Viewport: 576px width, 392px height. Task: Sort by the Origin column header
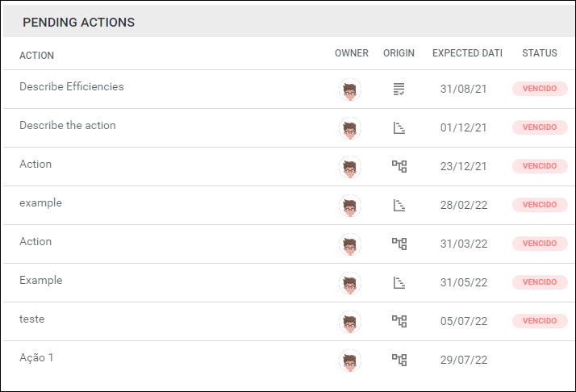399,53
